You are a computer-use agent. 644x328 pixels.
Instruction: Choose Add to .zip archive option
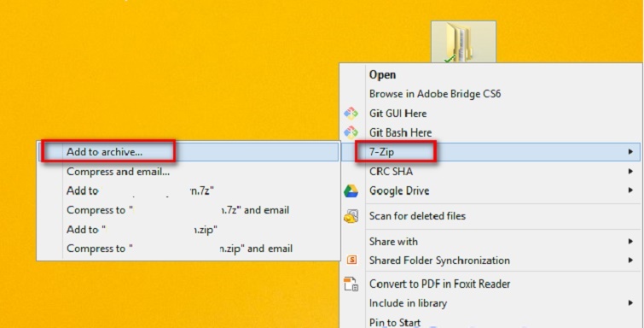(142, 229)
